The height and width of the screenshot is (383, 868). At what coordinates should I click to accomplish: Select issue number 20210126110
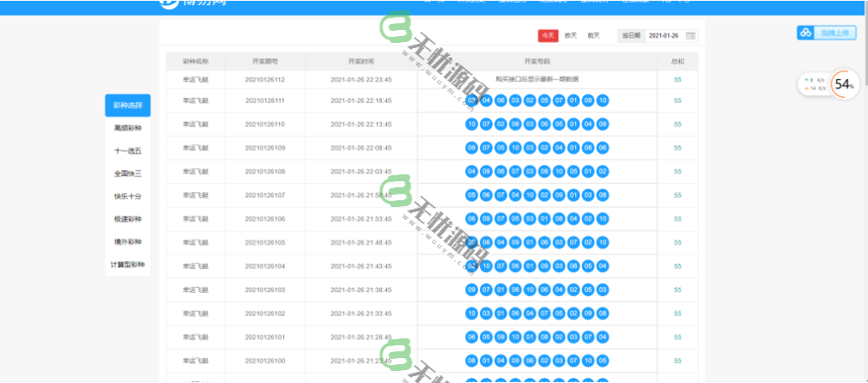(264, 125)
